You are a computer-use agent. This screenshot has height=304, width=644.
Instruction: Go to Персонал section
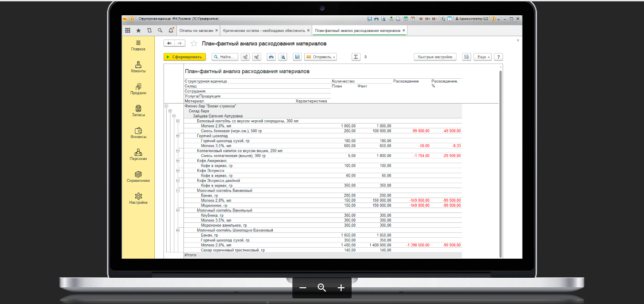[138, 155]
